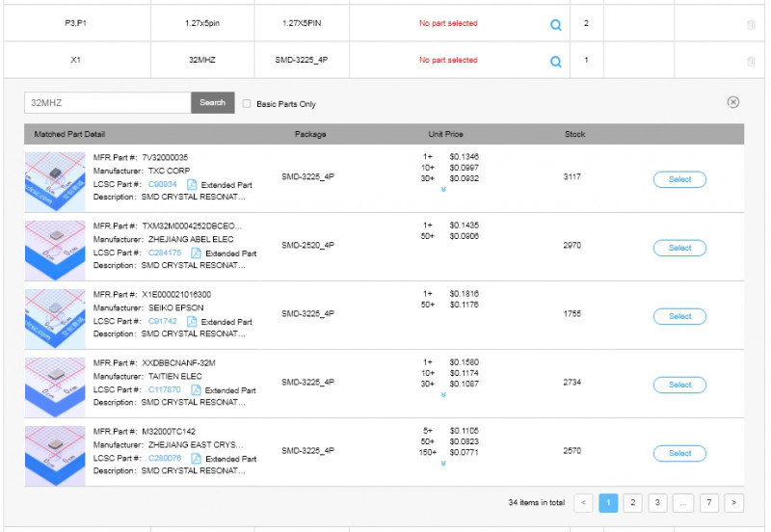Open datasheet PDF icon for C90934
The width and height of the screenshot is (771, 532).
point(192,184)
